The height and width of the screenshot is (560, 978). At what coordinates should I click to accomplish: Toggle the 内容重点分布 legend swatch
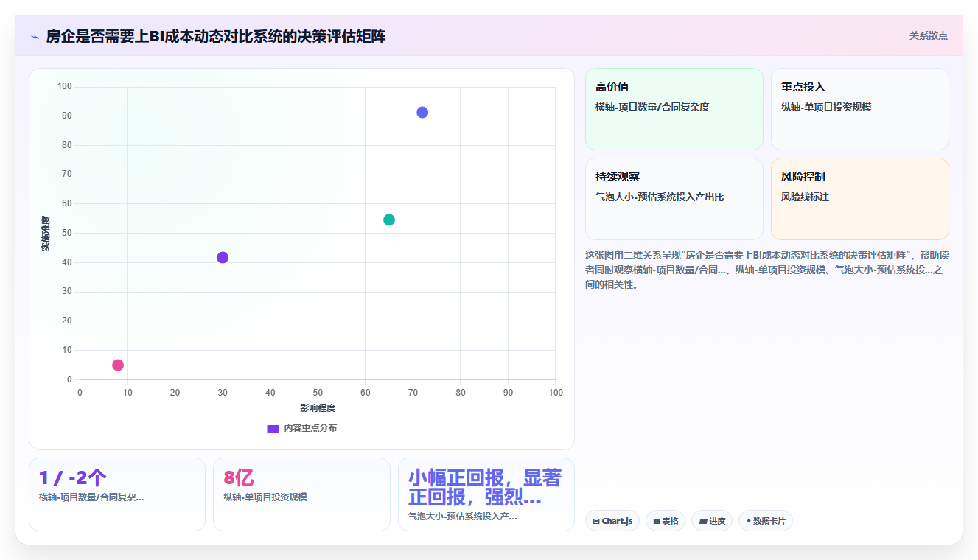coord(273,428)
